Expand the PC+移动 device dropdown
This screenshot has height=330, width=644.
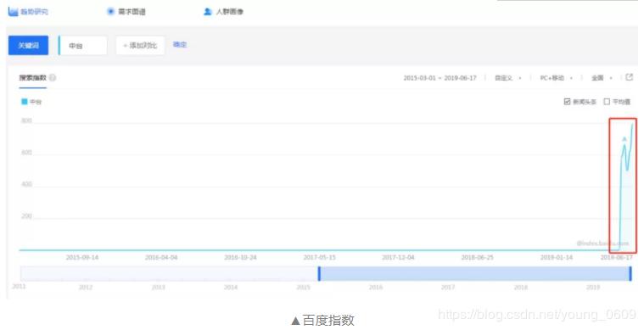click(x=557, y=77)
